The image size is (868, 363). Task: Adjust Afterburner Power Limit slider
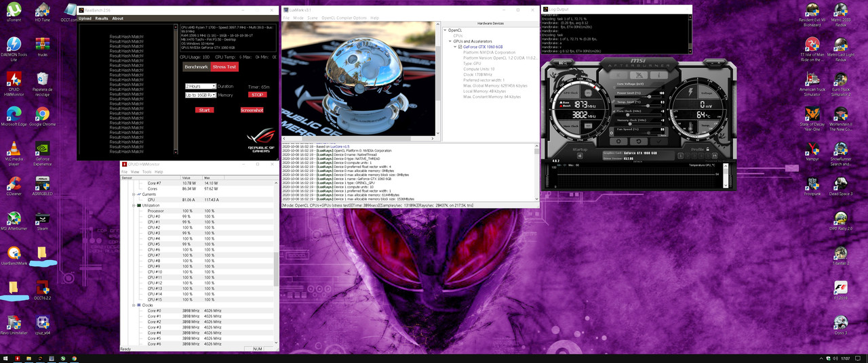(638, 97)
